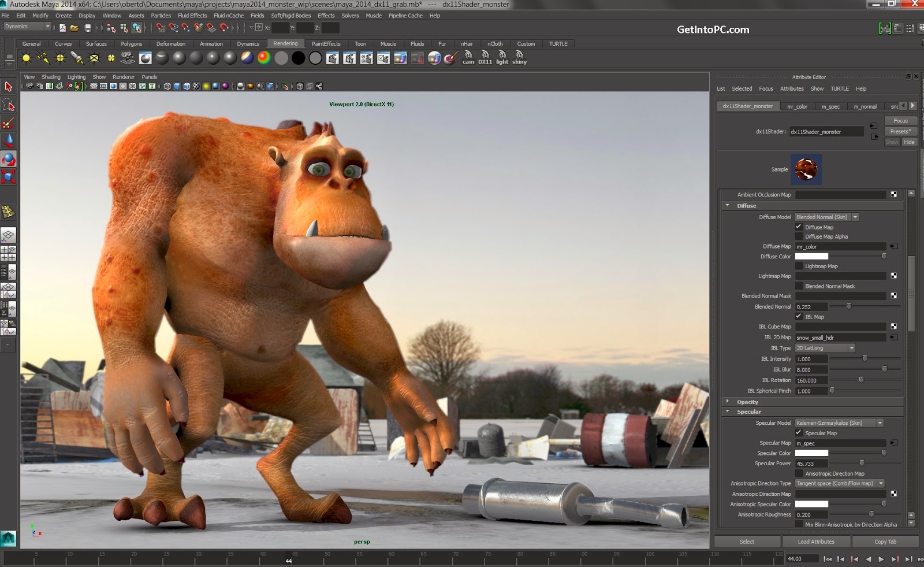Click the checkered sphere icon in the viewport toolbar
Screen dimensions: 924x567
click(196, 86)
